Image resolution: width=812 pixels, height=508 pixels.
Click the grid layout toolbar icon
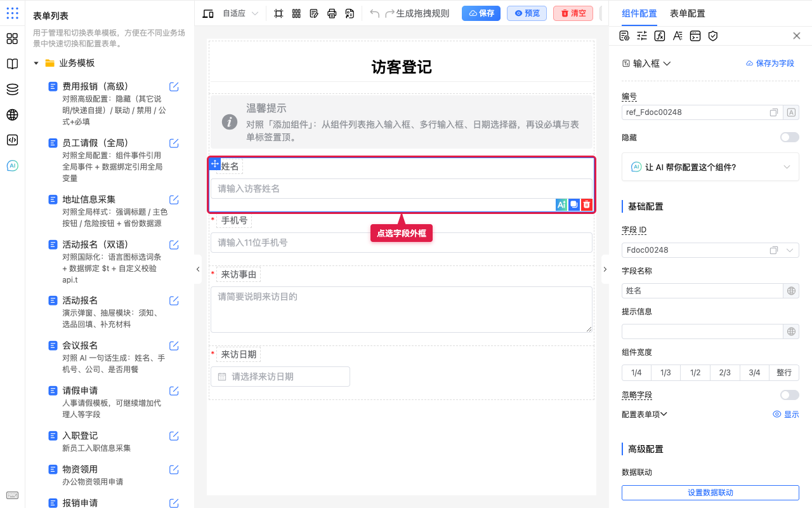296,13
